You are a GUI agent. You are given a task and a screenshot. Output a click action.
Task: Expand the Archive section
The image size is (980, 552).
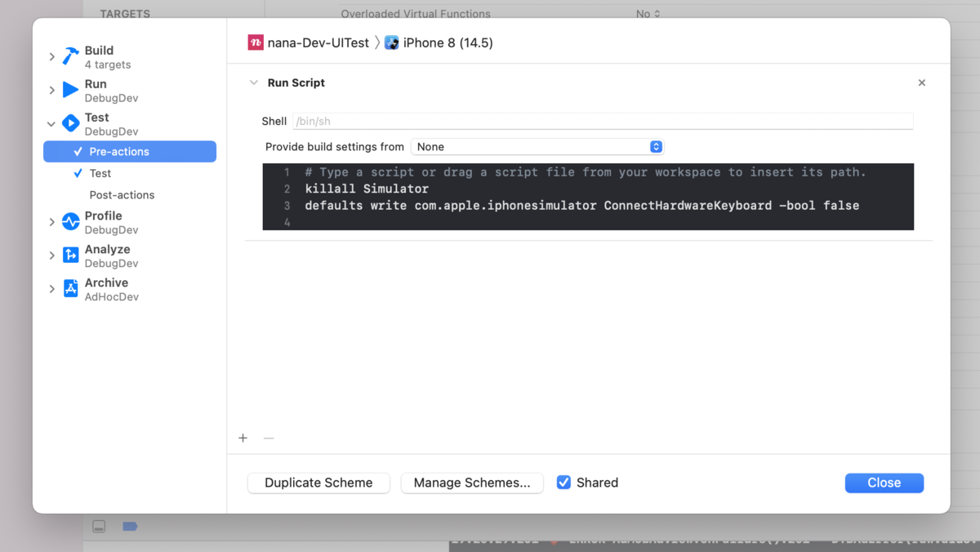coord(51,289)
